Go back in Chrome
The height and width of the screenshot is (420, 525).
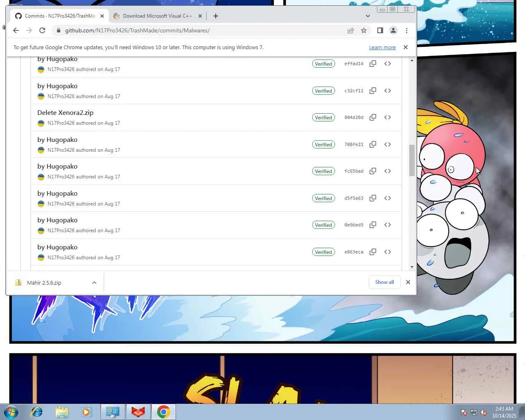pyautogui.click(x=16, y=30)
